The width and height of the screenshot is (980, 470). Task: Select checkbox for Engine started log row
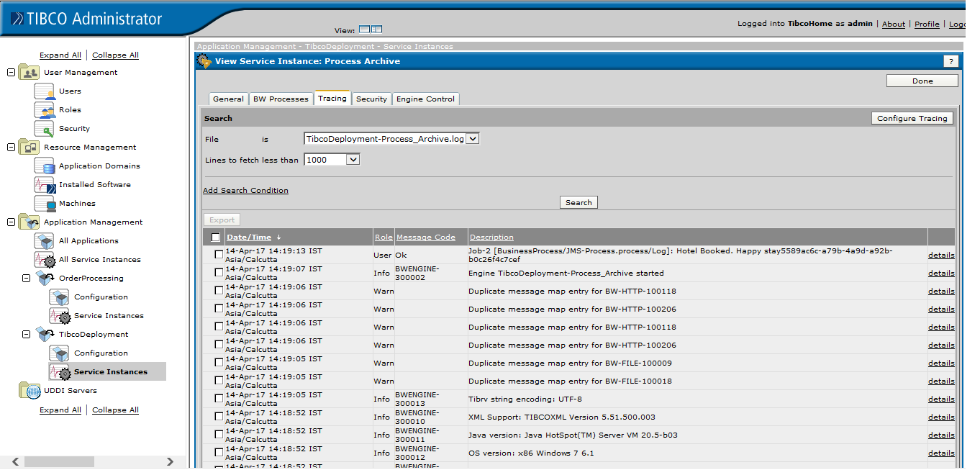(219, 273)
